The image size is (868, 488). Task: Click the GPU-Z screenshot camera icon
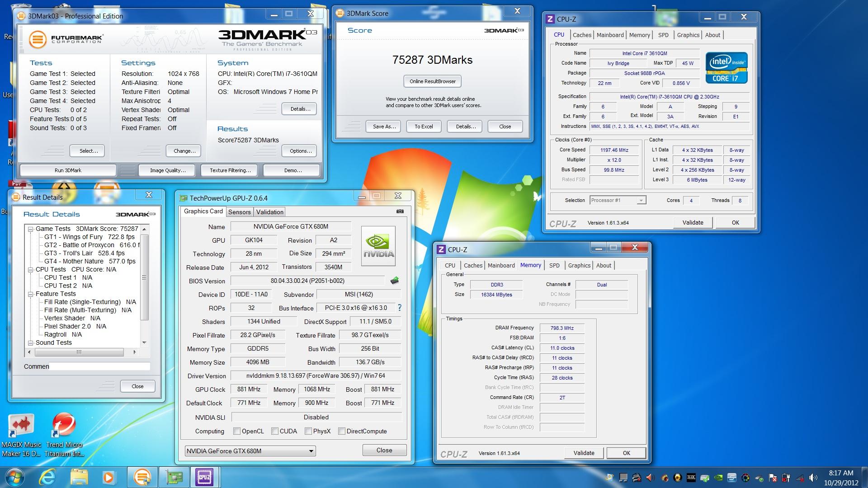coord(400,211)
